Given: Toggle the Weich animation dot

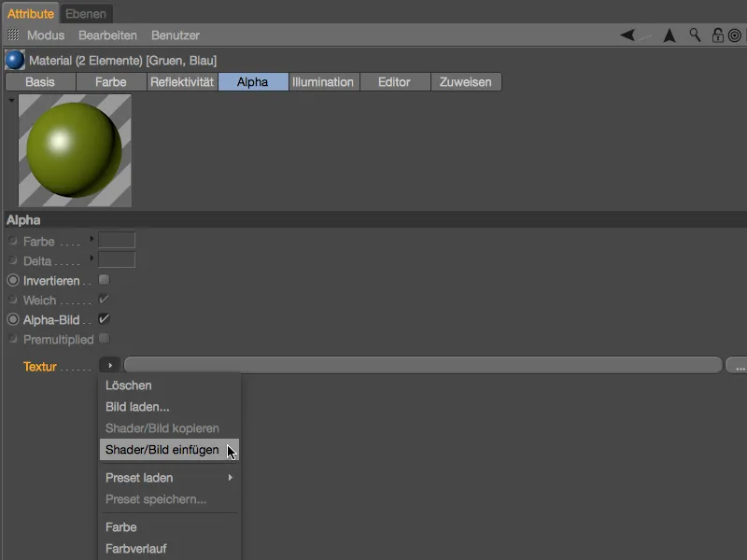Looking at the screenshot, I should point(13,300).
